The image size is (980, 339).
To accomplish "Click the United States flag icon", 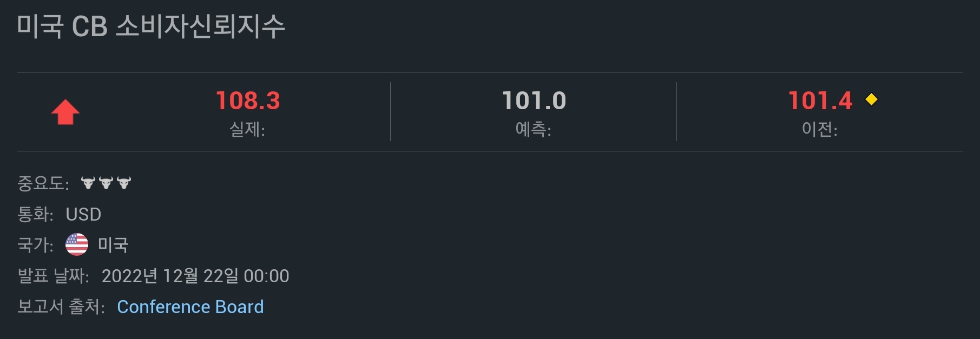I will click(x=77, y=244).
